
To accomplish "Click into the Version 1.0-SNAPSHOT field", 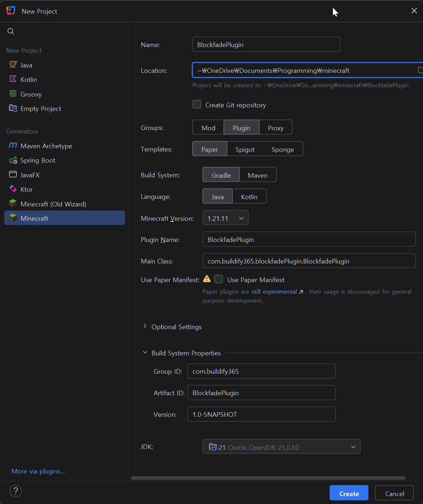I will (261, 414).
